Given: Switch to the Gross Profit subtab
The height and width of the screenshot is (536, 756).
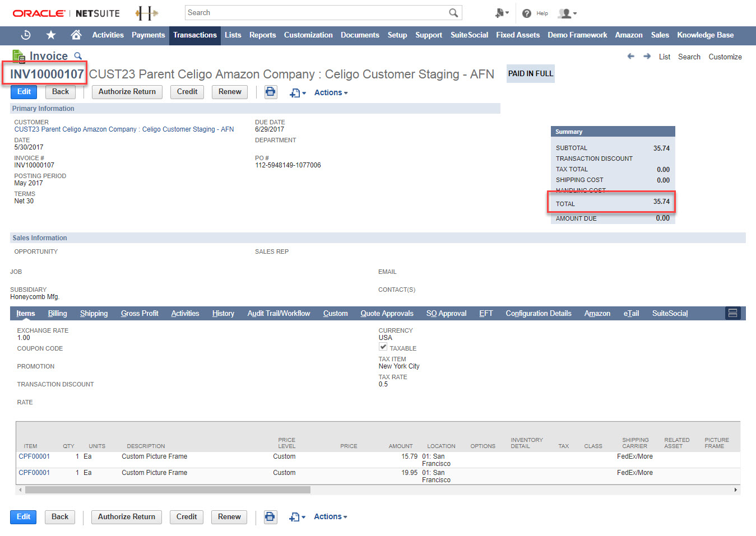Looking at the screenshot, I should (140, 314).
